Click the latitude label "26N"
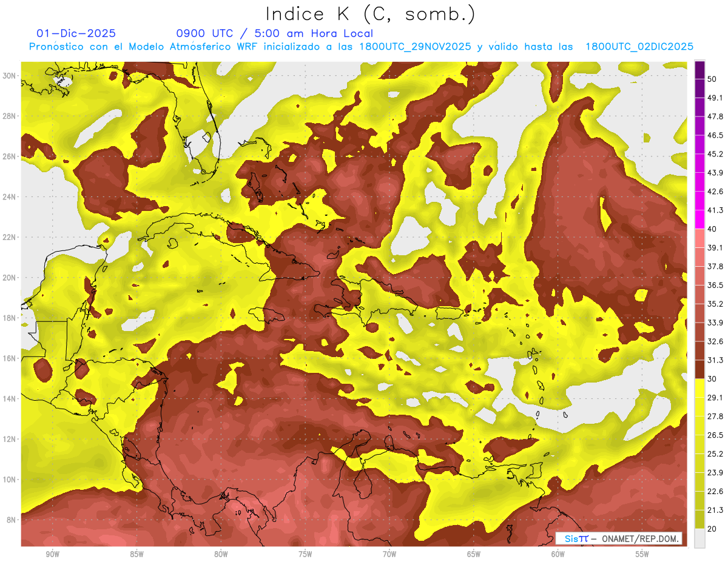Viewport: 728px width, 562px height. click(x=10, y=156)
